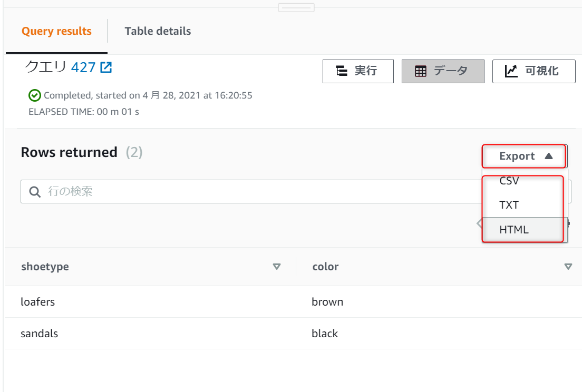Screen dimensions: 582x392
Task: Open query 427 via external link icon
Action: point(106,67)
